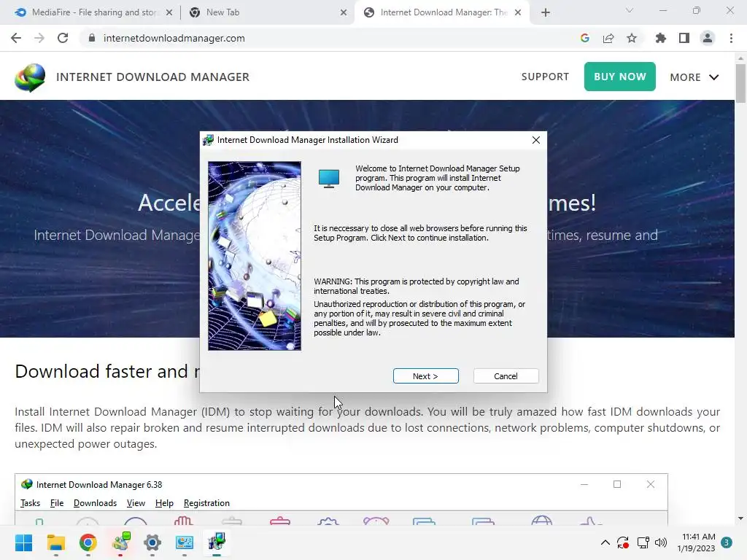Open Downloads menu in IDM screenshot

coord(95,503)
